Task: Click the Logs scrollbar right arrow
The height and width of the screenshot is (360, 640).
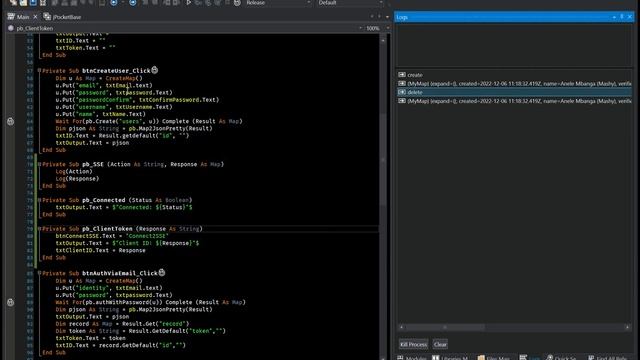Action: pyautogui.click(x=627, y=327)
